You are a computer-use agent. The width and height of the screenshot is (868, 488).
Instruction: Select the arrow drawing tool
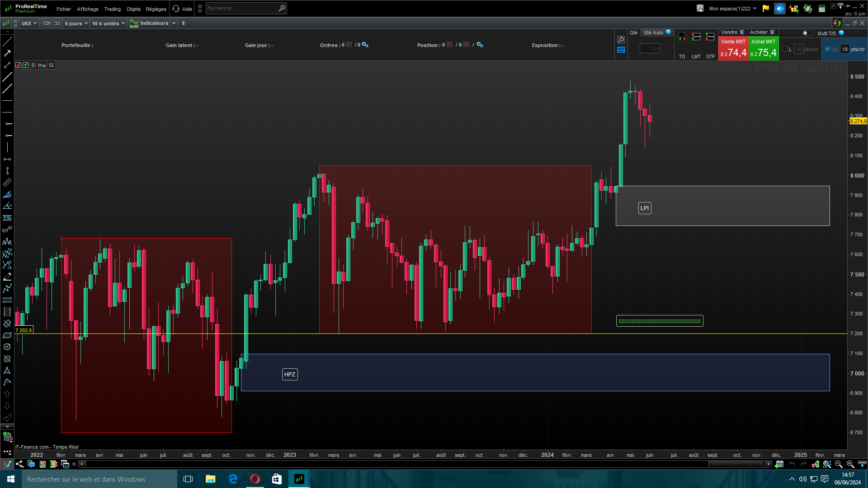7,53
